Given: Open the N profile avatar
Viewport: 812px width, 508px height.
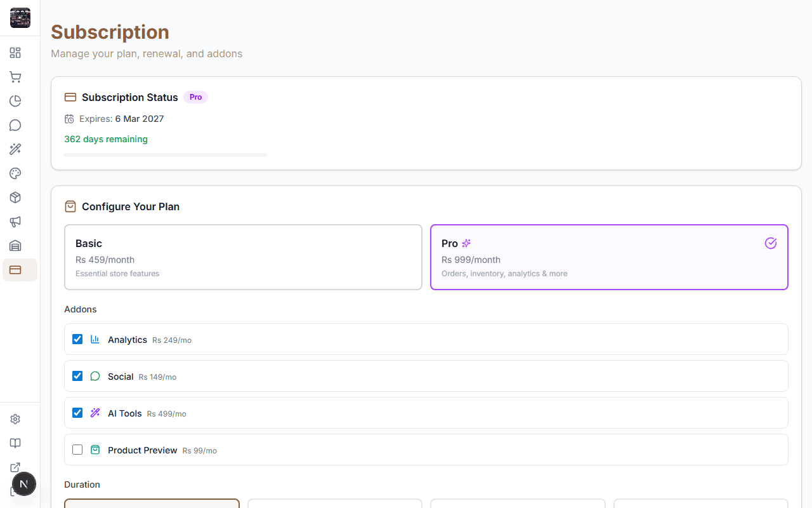Looking at the screenshot, I should coord(24,483).
